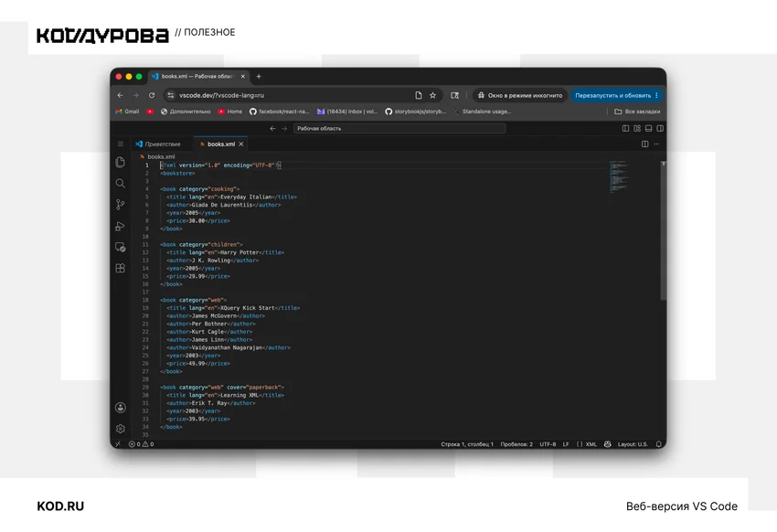Click the errors and warnings counter
Image resolution: width=777 pixels, height=532 pixels.
tap(141, 444)
